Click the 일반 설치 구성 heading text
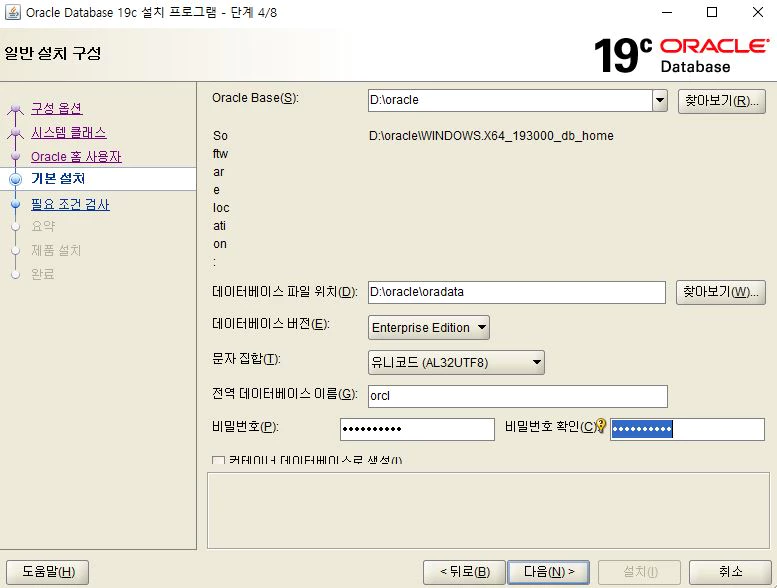 53,53
